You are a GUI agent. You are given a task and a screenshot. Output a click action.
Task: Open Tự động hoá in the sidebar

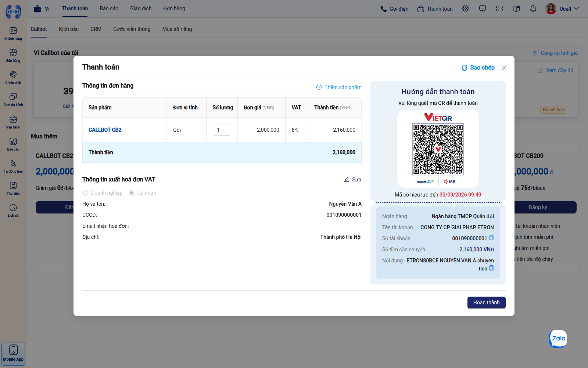[x=13, y=166]
